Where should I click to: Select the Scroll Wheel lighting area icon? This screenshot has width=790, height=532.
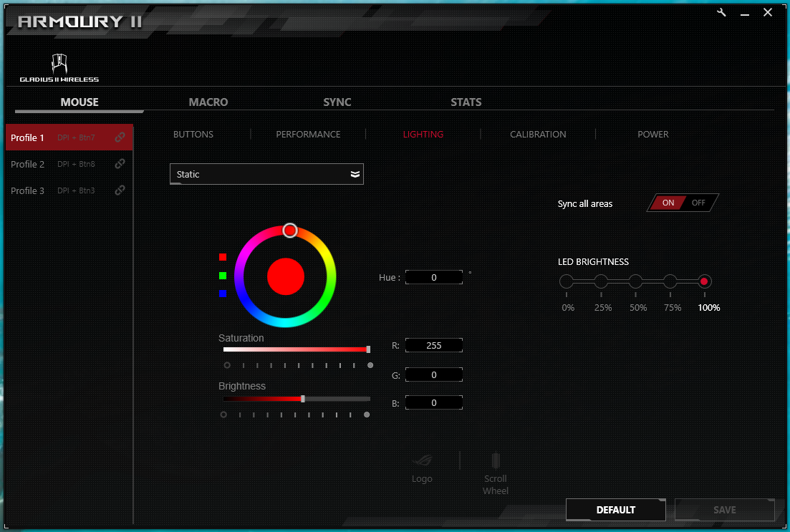coord(496,460)
